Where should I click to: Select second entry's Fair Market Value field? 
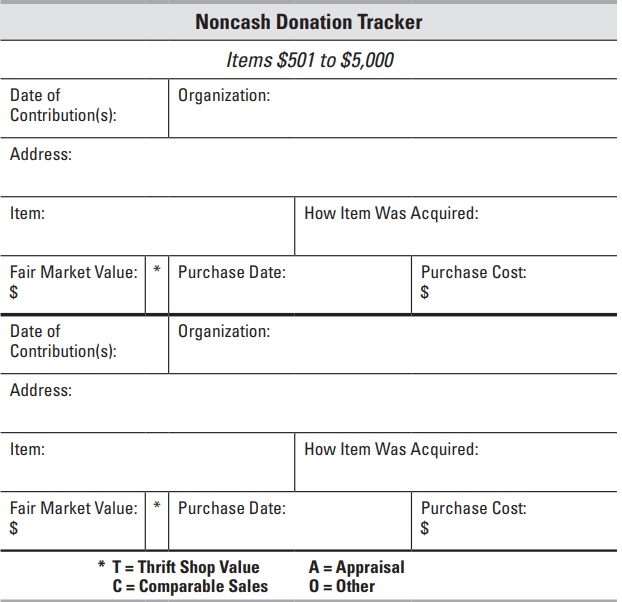(74, 519)
